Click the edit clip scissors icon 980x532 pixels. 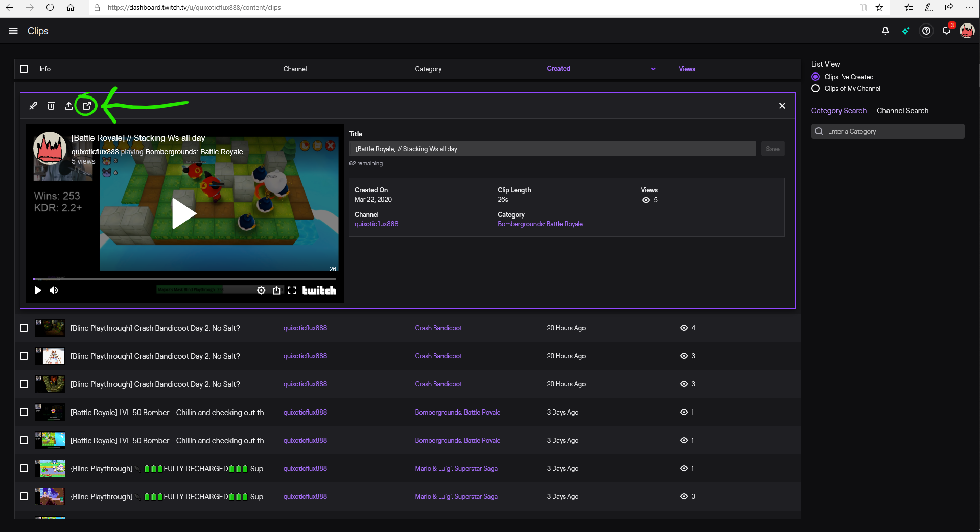[33, 106]
